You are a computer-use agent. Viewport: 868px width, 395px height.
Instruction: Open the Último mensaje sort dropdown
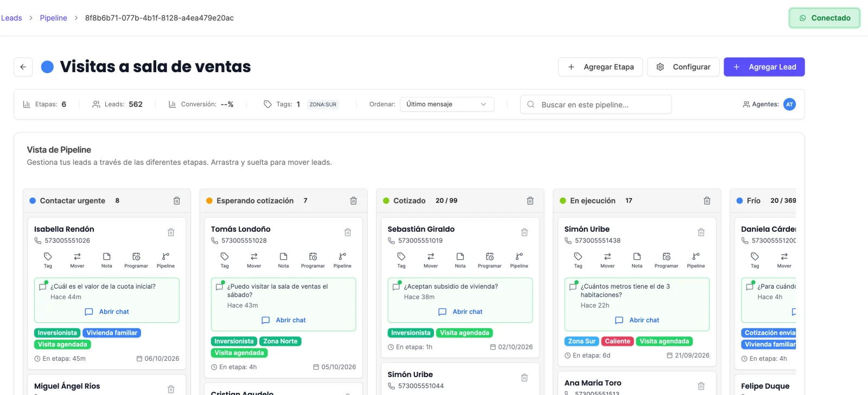(x=447, y=104)
